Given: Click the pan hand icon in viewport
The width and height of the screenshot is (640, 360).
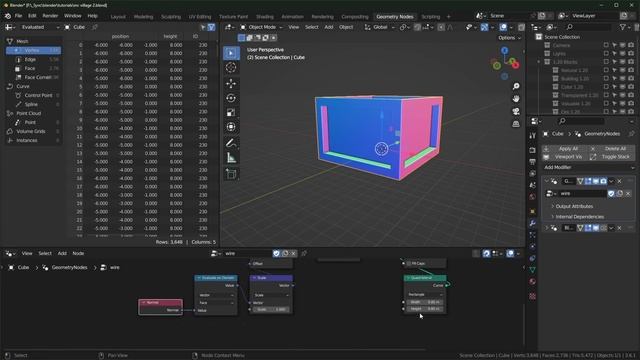Looking at the screenshot, I should pos(516,99).
